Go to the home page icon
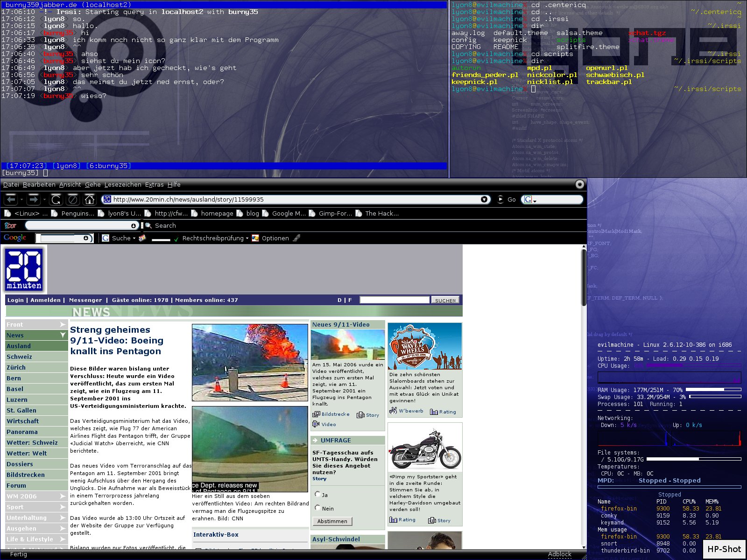The height and width of the screenshot is (560, 747). (x=89, y=200)
